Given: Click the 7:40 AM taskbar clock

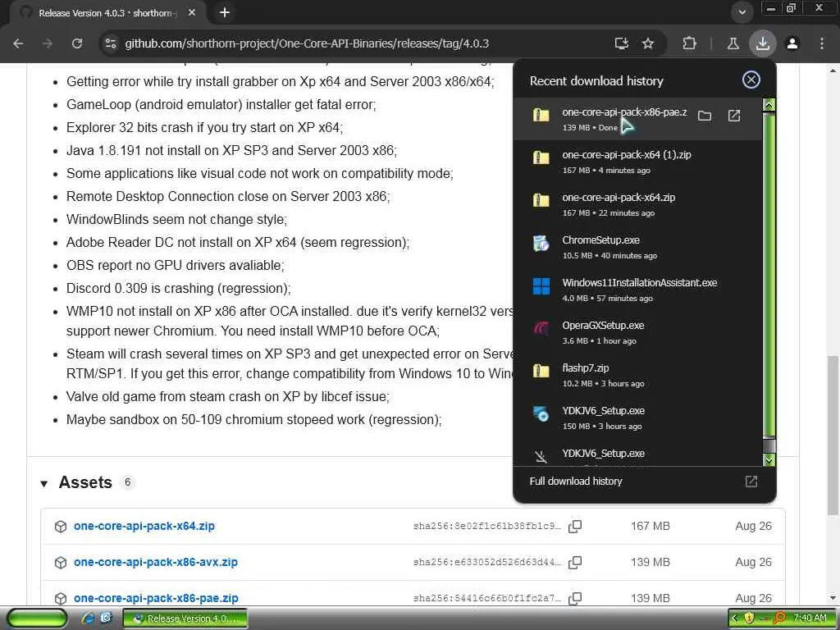Looking at the screenshot, I should [x=810, y=619].
